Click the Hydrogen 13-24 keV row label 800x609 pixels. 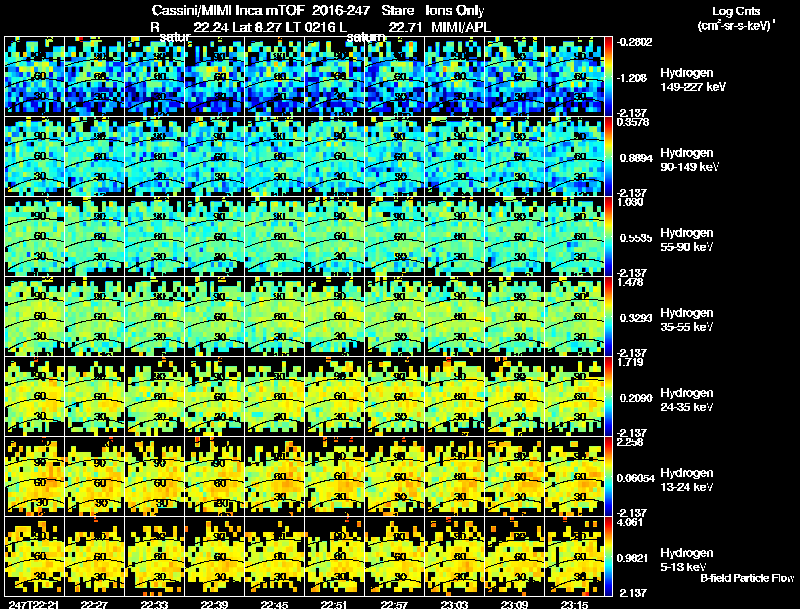pyautogui.click(x=687, y=480)
